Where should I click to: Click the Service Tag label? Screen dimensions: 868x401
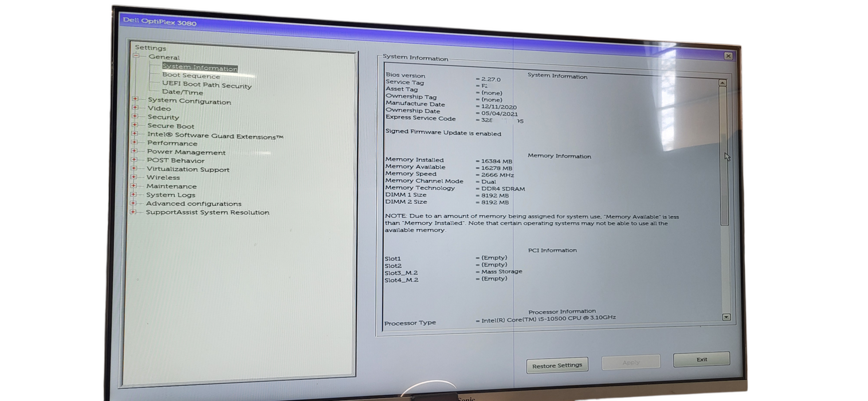point(404,82)
